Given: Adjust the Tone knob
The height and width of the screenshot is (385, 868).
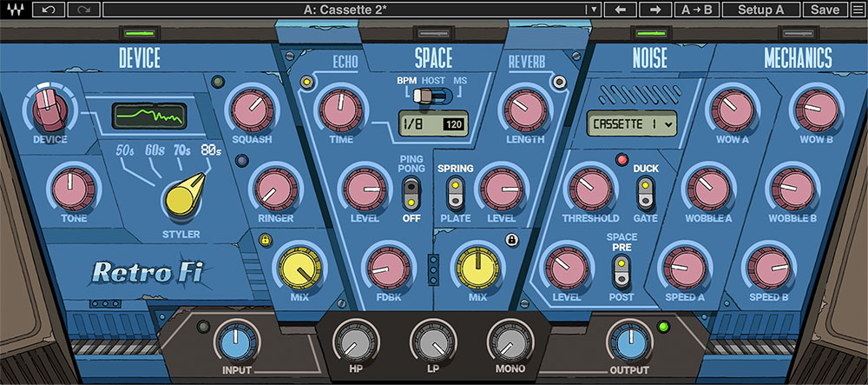Looking at the screenshot, I should pos(74,189).
